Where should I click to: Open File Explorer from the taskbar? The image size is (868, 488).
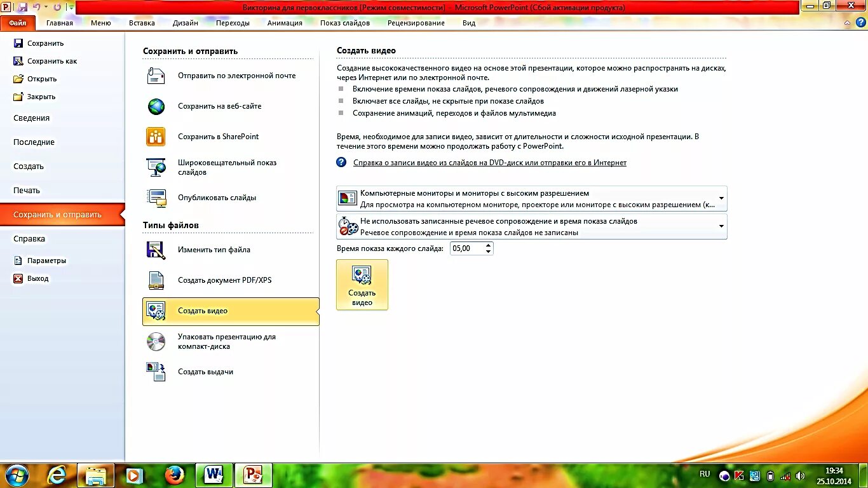pos(95,475)
